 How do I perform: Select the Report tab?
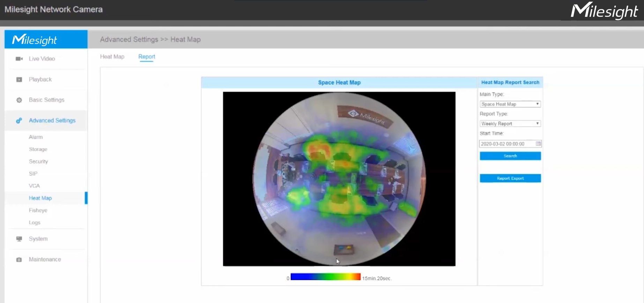pos(147,56)
